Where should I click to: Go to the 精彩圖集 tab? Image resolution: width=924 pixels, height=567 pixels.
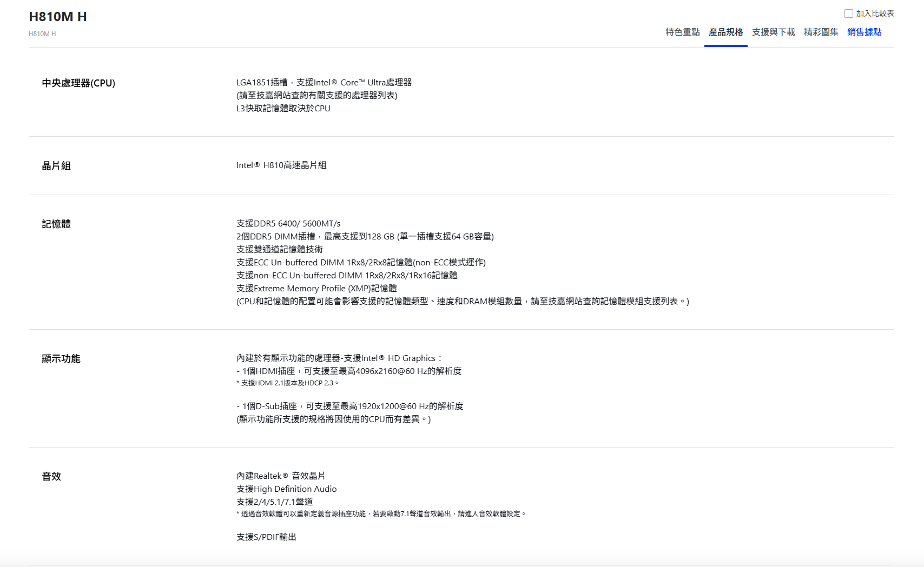click(x=821, y=32)
